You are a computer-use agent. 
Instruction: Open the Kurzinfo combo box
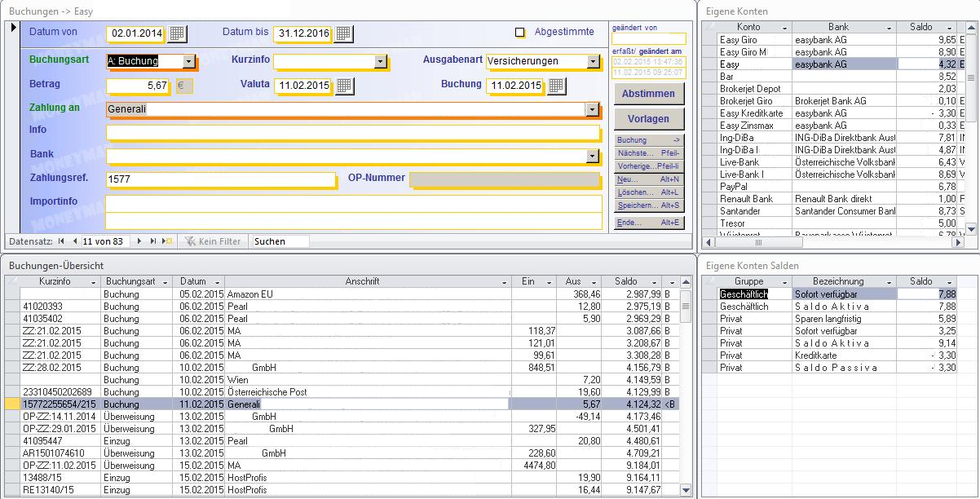click(380, 61)
